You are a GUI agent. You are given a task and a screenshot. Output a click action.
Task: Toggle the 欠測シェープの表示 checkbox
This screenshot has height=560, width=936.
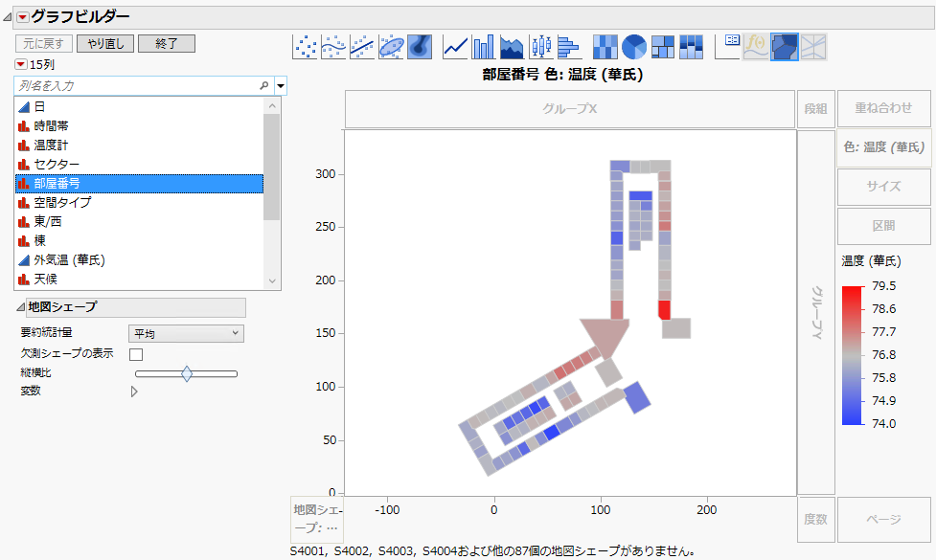pos(136,354)
